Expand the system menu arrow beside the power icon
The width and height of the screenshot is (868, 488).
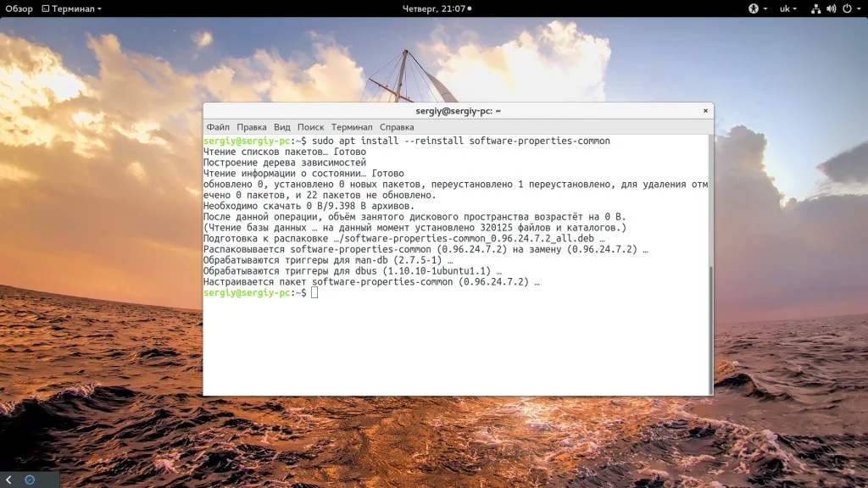[860, 8]
